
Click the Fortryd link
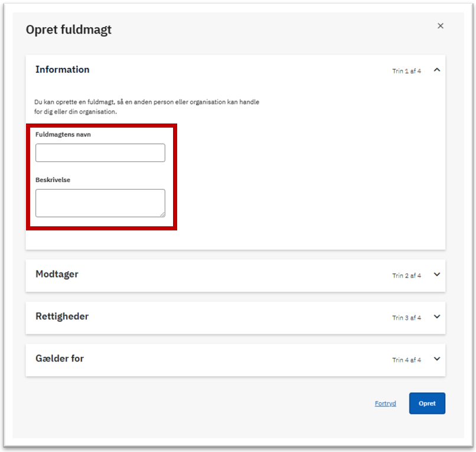coord(385,404)
